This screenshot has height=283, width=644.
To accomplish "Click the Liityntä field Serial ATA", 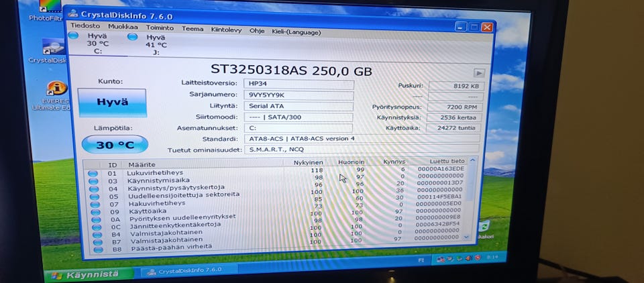I will tap(299, 106).
